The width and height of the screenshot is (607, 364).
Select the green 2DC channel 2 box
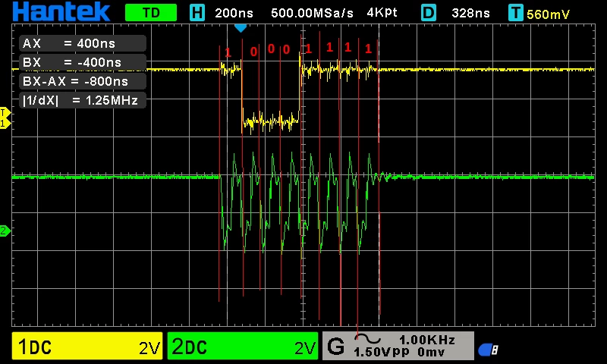(243, 347)
